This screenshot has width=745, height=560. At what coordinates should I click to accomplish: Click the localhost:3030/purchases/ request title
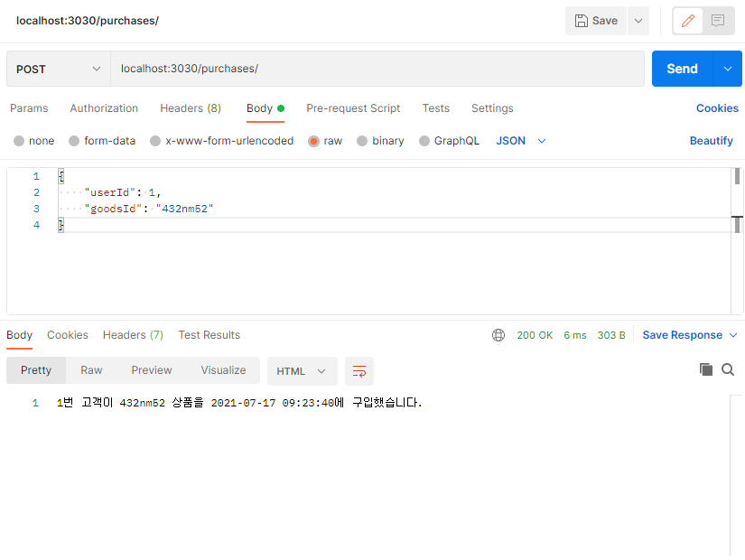coord(88,21)
